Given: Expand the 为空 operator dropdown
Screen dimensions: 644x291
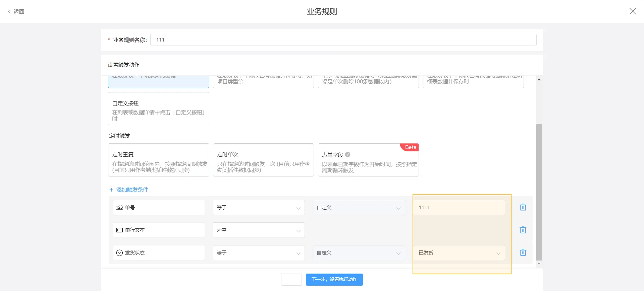Looking at the screenshot, I should (258, 230).
